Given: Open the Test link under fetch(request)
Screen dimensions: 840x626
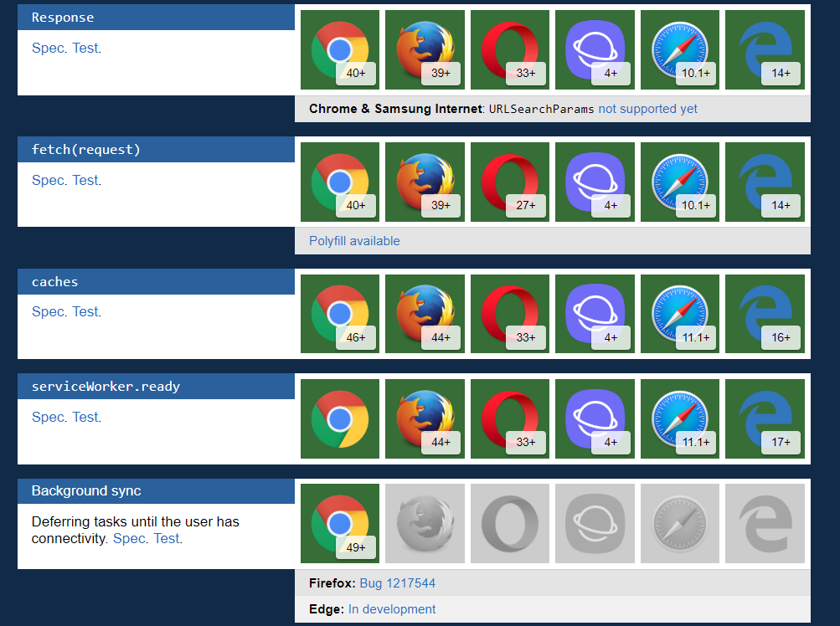Looking at the screenshot, I should click(85, 181).
